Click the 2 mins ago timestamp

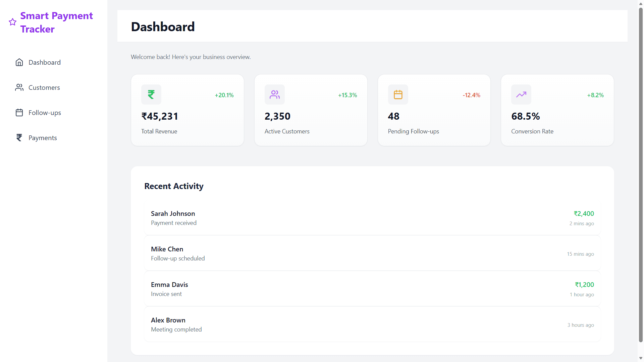[x=582, y=224]
